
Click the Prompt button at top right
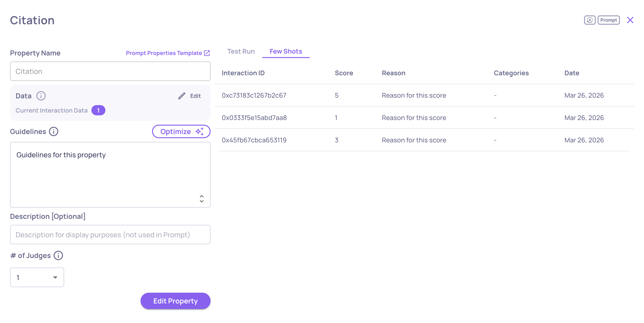(609, 20)
